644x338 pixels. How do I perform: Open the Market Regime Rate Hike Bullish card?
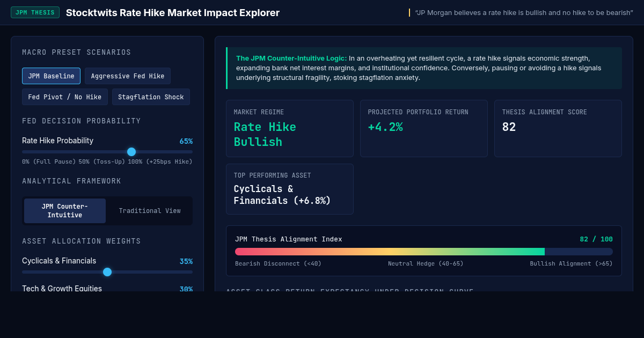click(x=290, y=128)
